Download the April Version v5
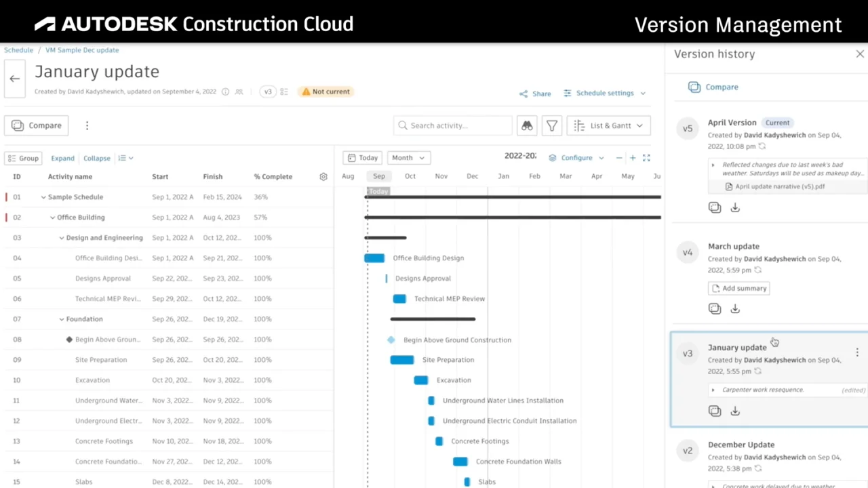The height and width of the screenshot is (488, 868). [735, 208]
